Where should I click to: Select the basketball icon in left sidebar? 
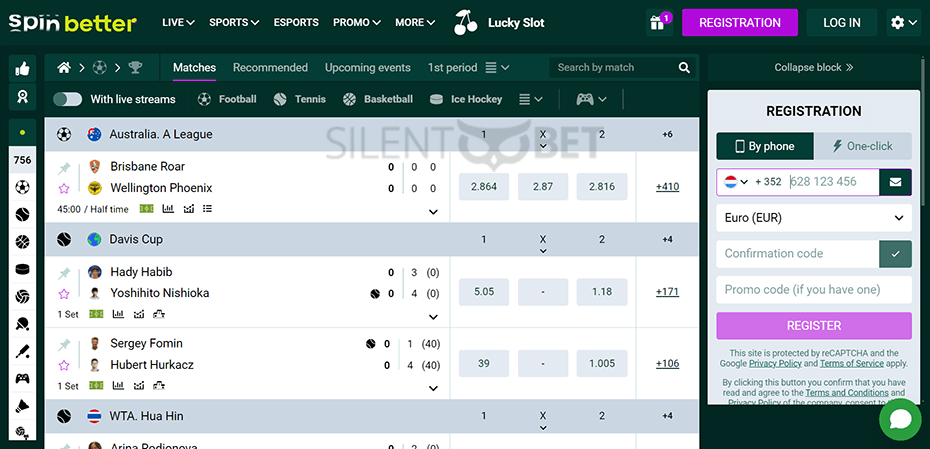tap(23, 241)
